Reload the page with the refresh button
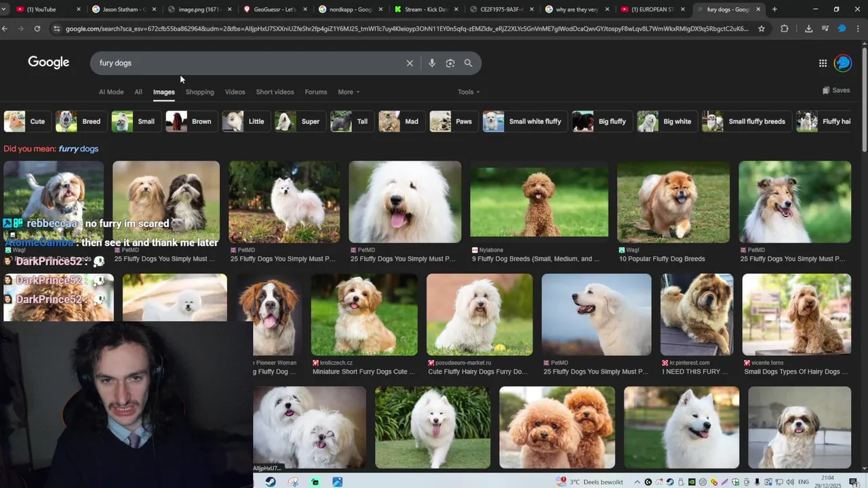This screenshot has width=868, height=488. point(37,28)
